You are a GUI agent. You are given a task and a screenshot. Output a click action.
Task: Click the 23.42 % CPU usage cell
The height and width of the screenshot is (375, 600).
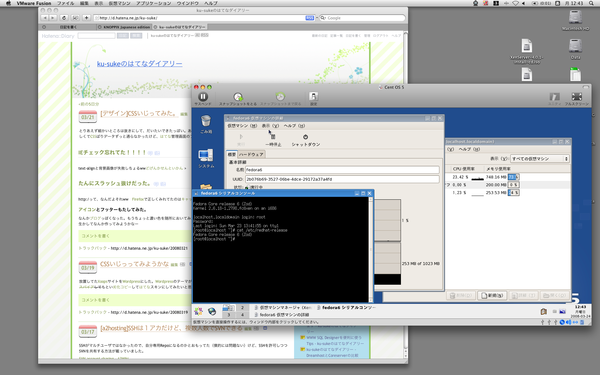(460, 177)
